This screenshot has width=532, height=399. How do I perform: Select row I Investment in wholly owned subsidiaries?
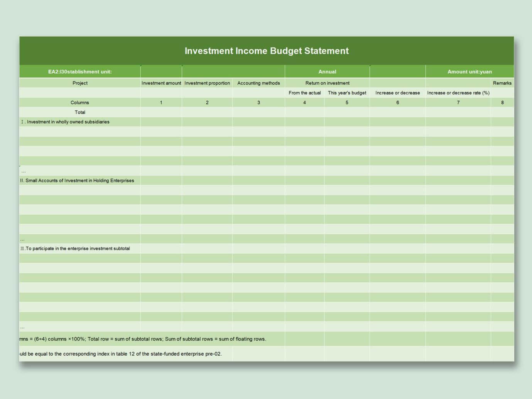coord(65,122)
